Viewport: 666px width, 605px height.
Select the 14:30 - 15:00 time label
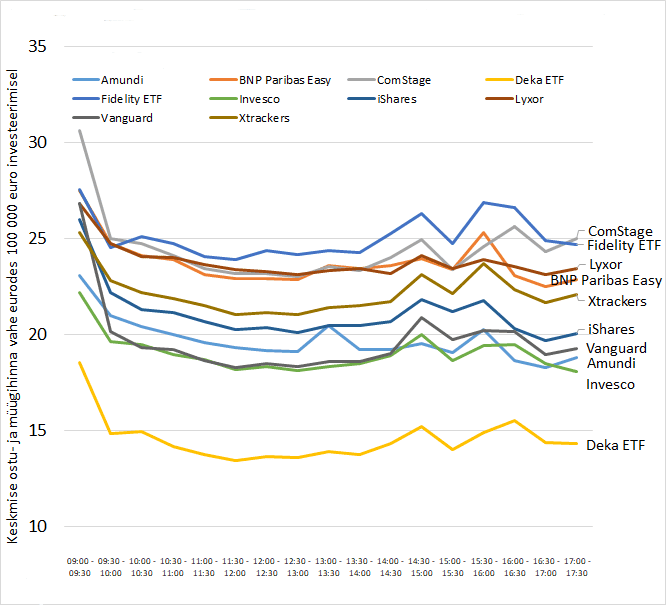point(421,567)
